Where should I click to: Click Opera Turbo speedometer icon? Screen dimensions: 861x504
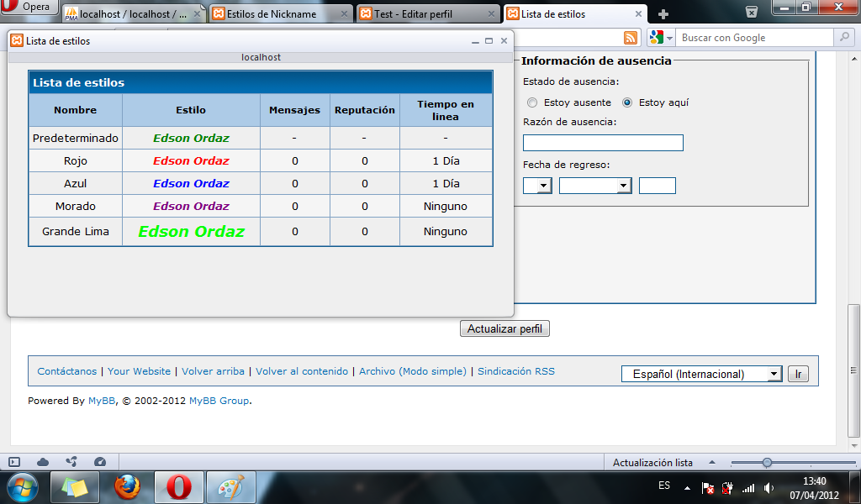pyautogui.click(x=100, y=462)
